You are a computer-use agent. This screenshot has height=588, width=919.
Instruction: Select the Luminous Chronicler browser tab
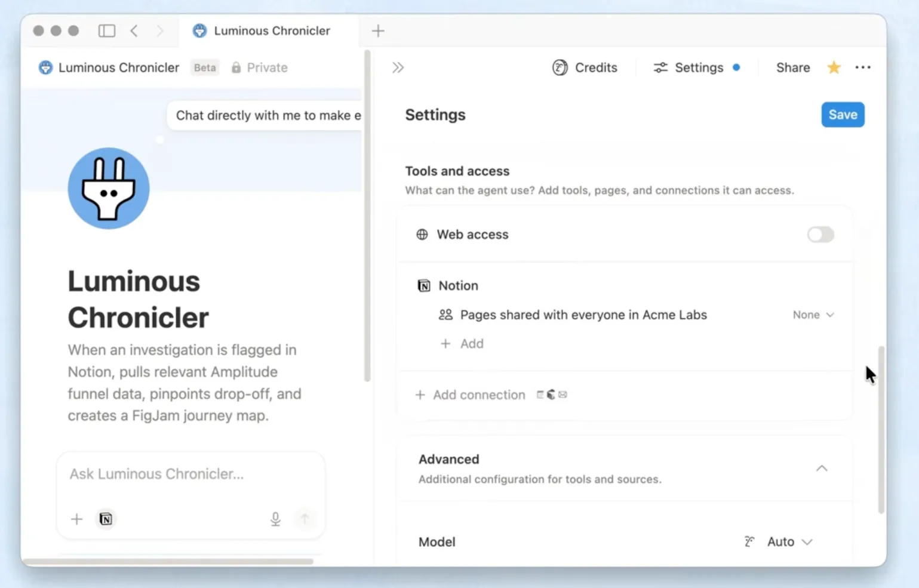tap(268, 30)
